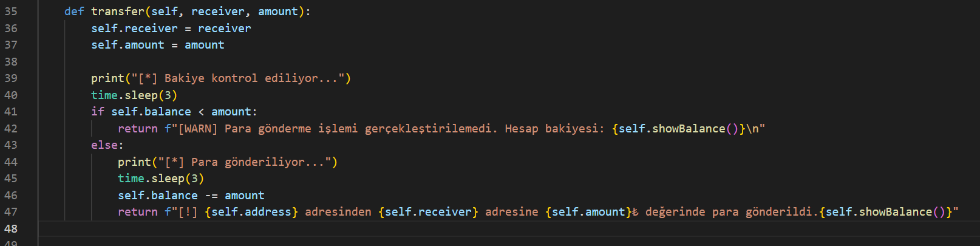The image size is (980, 246).
Task: Click line number 47 in the gutter
Action: (11, 212)
